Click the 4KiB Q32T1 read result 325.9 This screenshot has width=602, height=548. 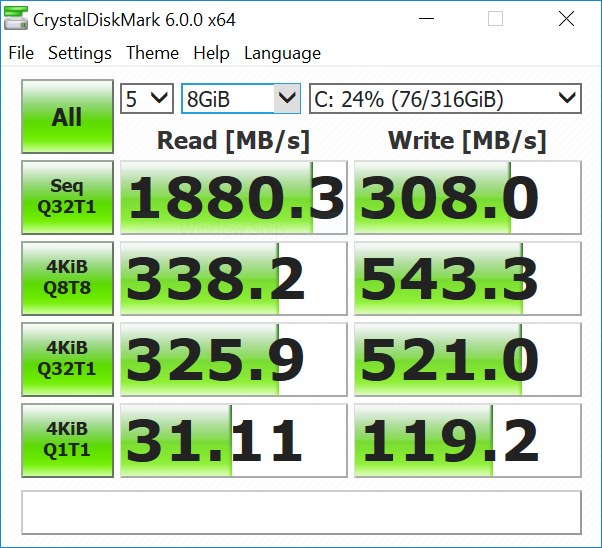pyautogui.click(x=234, y=359)
